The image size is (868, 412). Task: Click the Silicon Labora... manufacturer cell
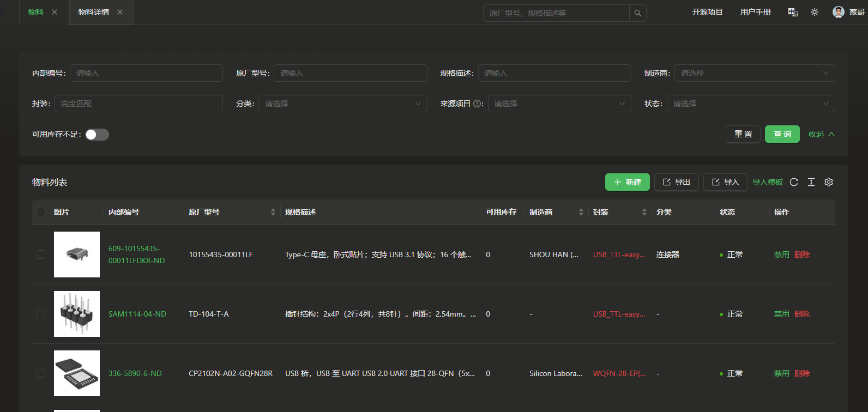pyautogui.click(x=556, y=373)
